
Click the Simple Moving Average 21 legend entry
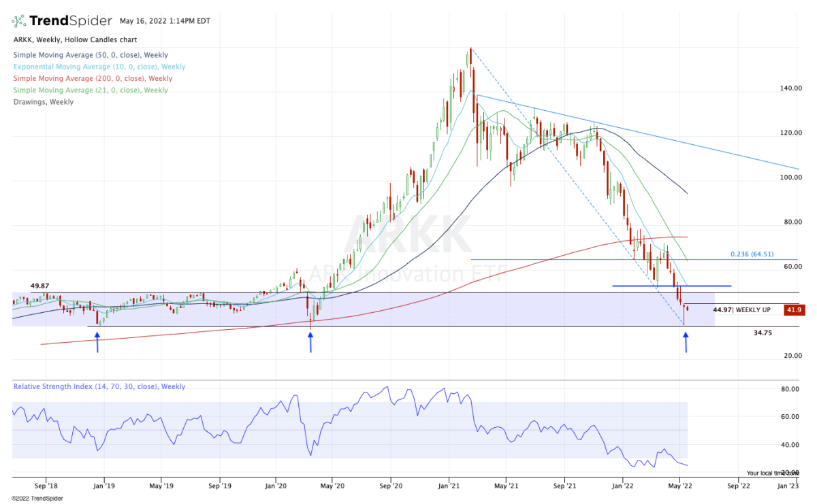[90, 90]
